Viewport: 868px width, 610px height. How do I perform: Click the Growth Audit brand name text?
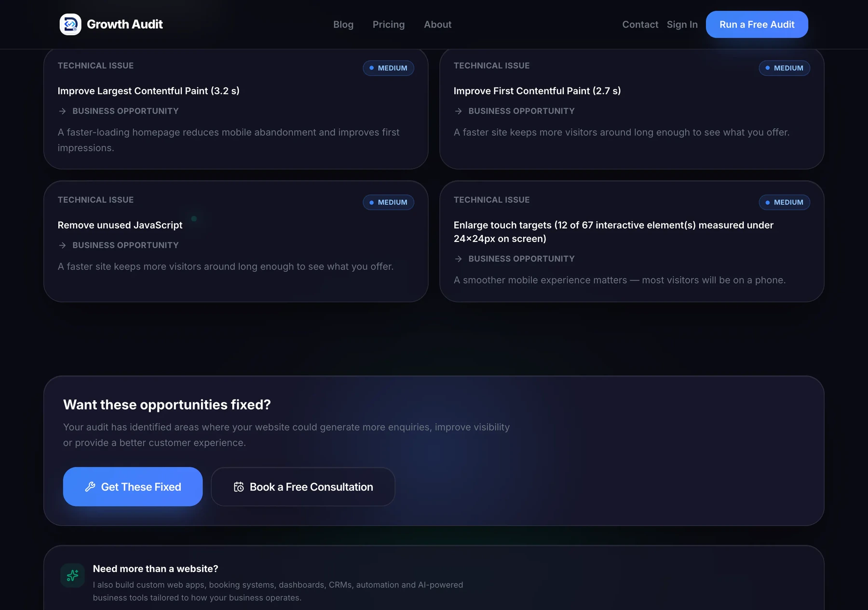[x=125, y=24]
